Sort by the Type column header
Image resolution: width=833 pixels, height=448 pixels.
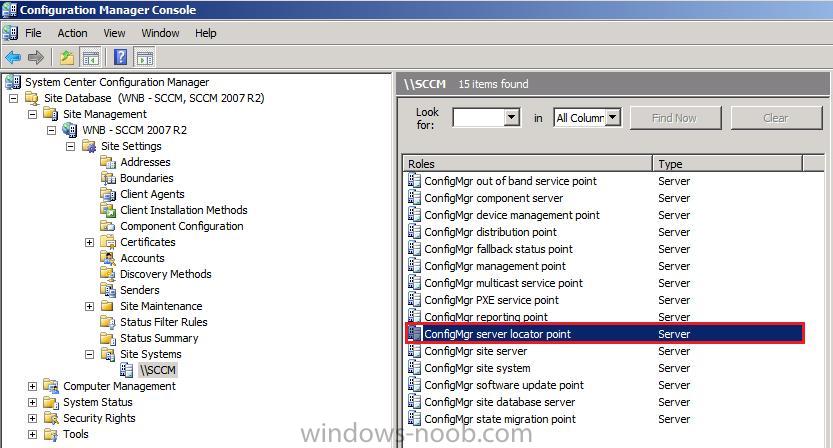click(727, 164)
